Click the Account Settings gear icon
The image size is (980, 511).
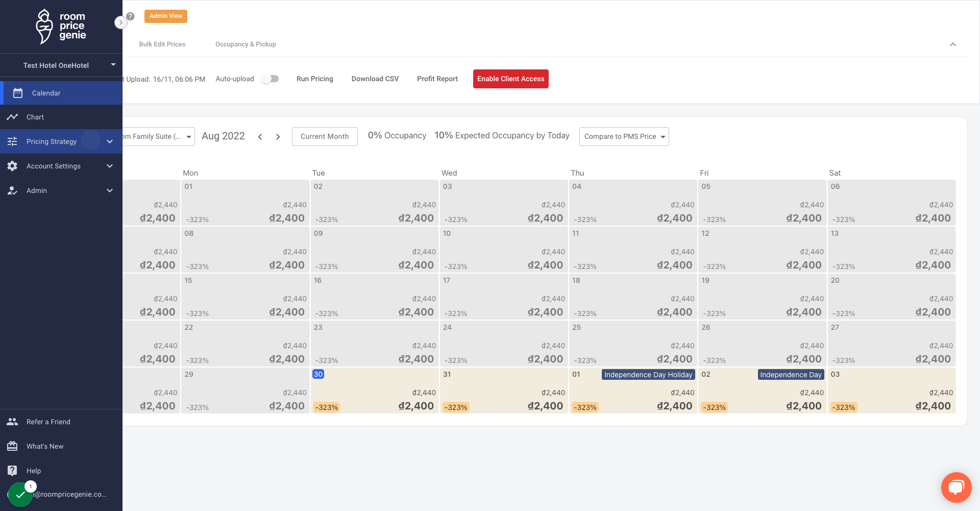[x=12, y=166]
